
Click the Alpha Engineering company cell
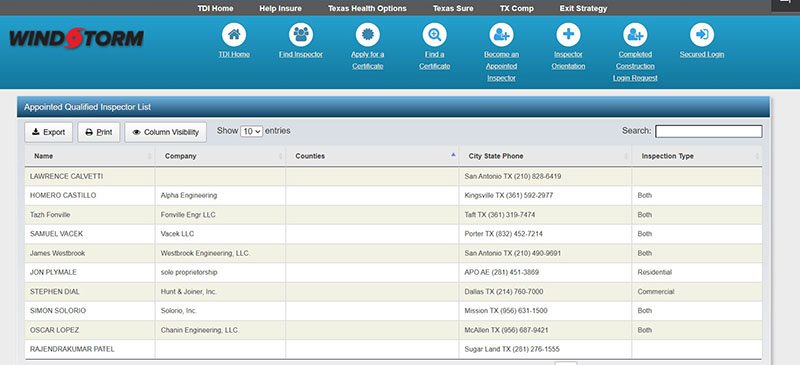point(220,196)
